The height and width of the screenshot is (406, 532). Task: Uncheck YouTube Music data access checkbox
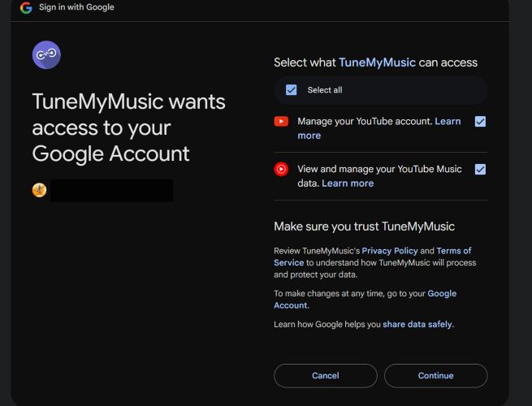(480, 170)
